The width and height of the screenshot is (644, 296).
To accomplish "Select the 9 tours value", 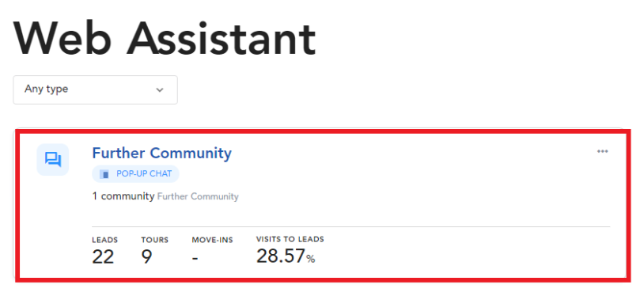I will pyautogui.click(x=146, y=257).
